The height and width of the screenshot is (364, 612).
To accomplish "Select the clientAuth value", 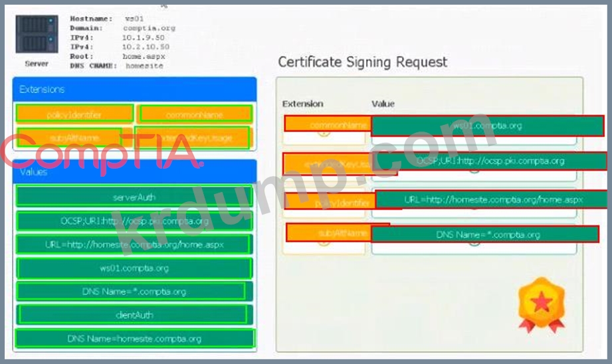I will [x=133, y=314].
